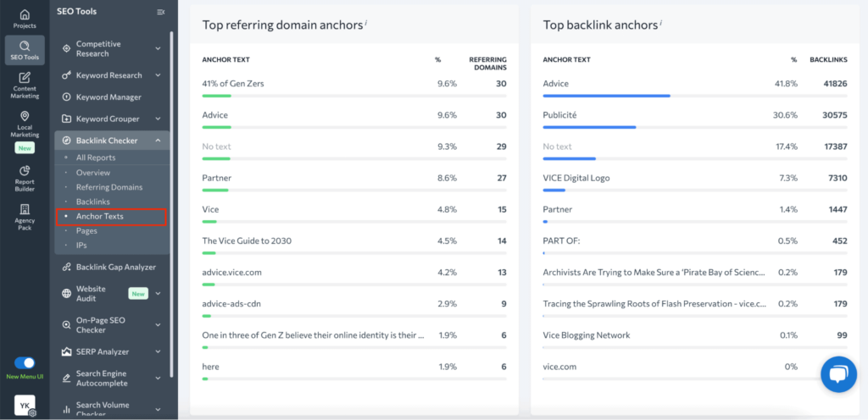
Task: Open the Report Builder icon
Action: click(25, 169)
